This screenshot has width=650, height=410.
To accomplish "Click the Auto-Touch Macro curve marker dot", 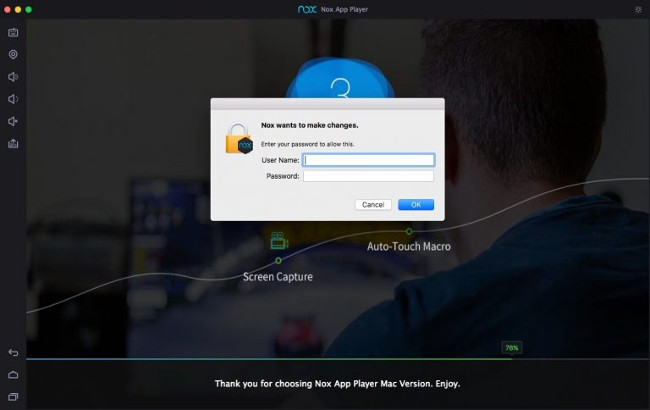I will click(408, 231).
